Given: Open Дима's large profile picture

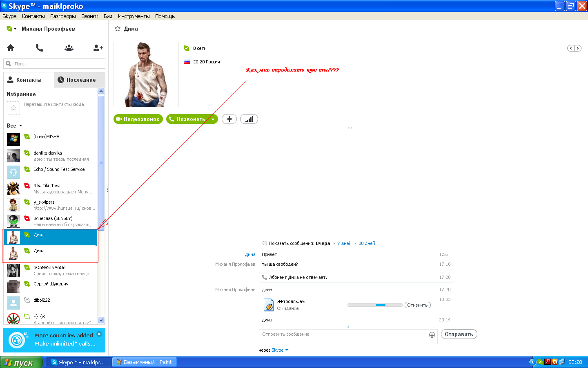Looking at the screenshot, I should pos(146,74).
